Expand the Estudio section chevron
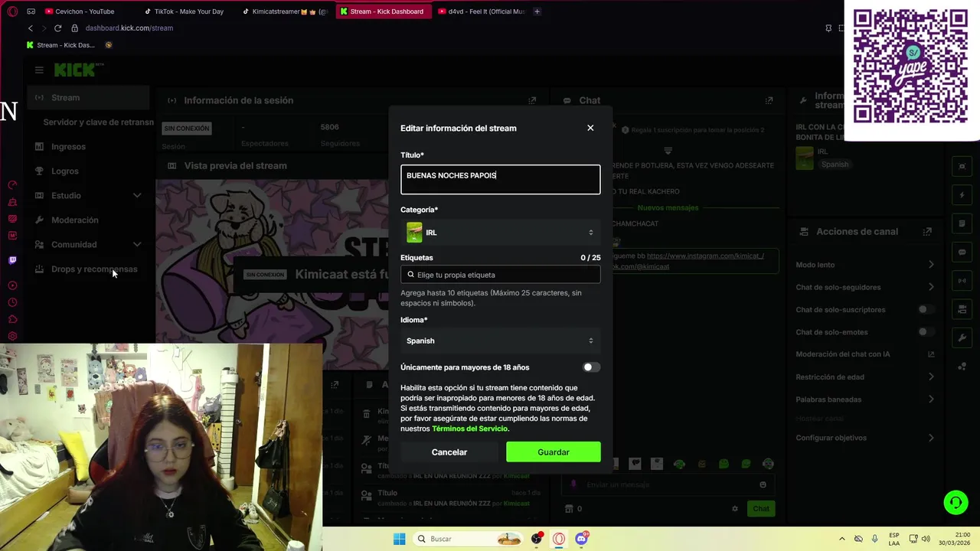980x551 pixels. pos(137,196)
